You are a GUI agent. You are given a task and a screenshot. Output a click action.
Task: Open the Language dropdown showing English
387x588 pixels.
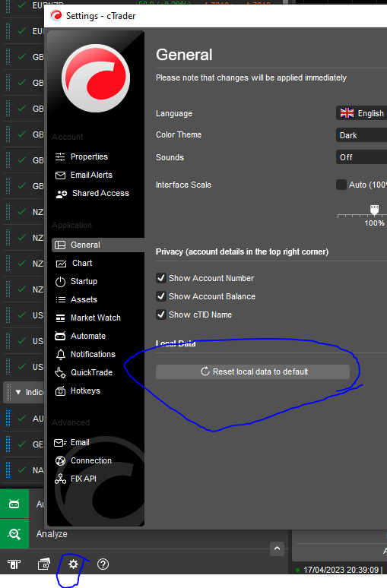[361, 113]
